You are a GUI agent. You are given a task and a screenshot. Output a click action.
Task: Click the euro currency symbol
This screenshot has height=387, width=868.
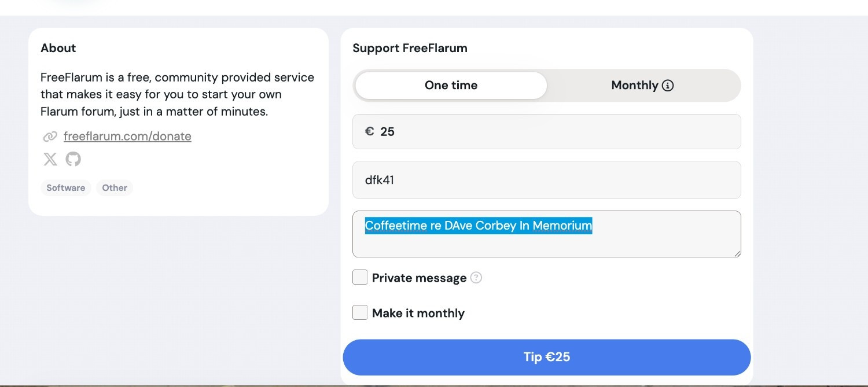(x=369, y=131)
